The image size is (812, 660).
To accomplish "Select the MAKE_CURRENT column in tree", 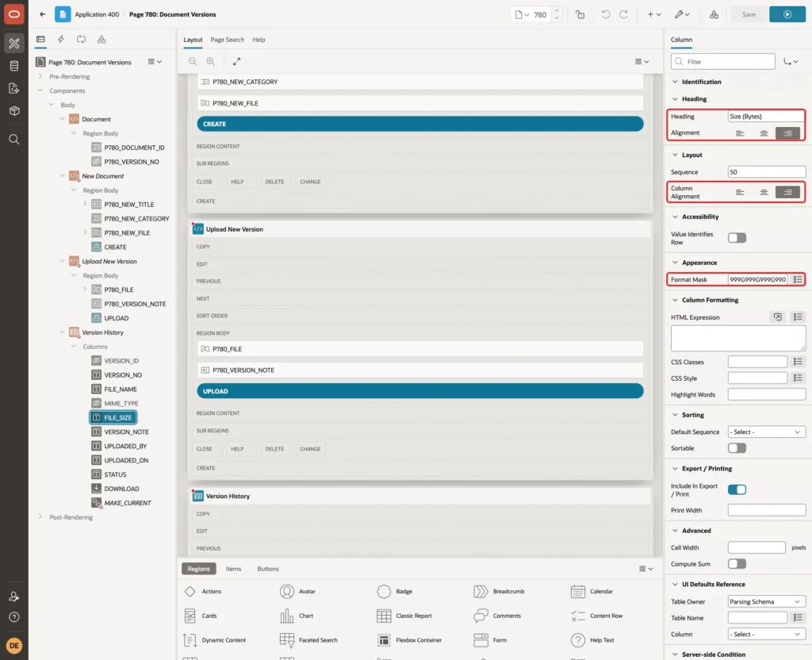I will click(x=128, y=503).
